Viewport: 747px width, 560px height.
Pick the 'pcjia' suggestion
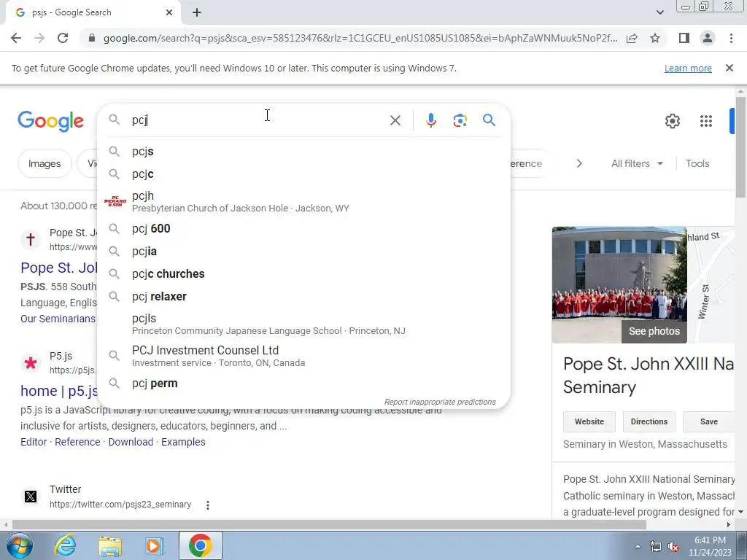(303, 251)
